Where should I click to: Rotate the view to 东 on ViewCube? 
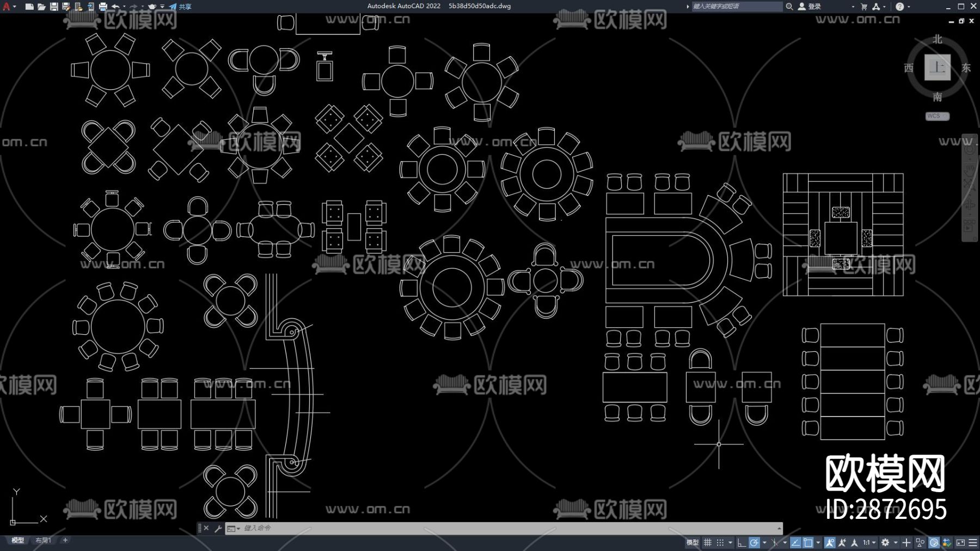(966, 68)
